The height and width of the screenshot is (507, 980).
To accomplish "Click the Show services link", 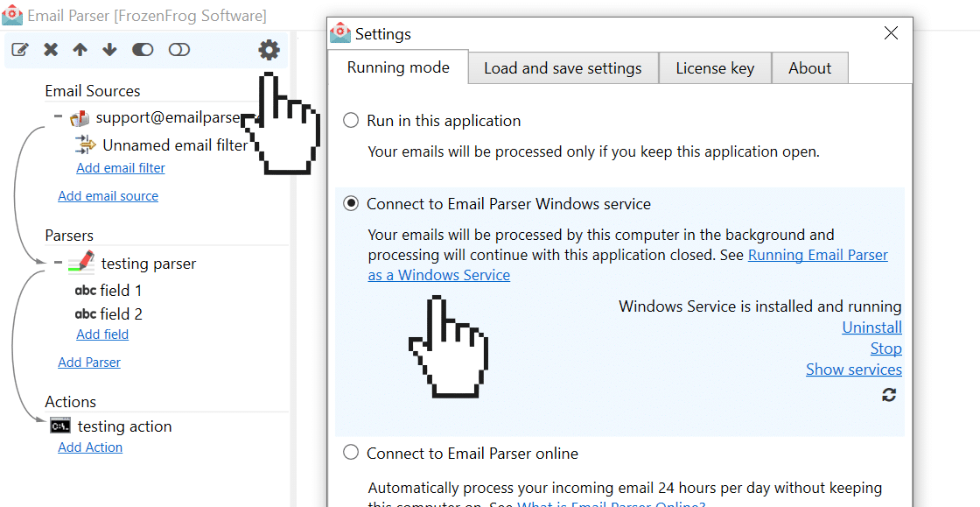I will pos(854,369).
